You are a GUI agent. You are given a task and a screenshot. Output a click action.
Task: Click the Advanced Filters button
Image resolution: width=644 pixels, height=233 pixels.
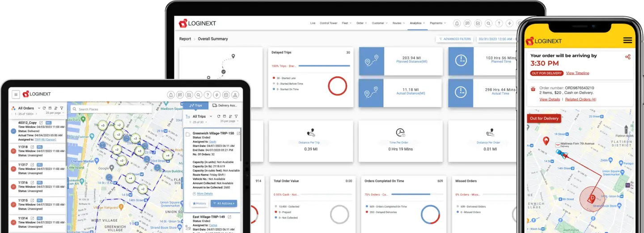[455, 39]
